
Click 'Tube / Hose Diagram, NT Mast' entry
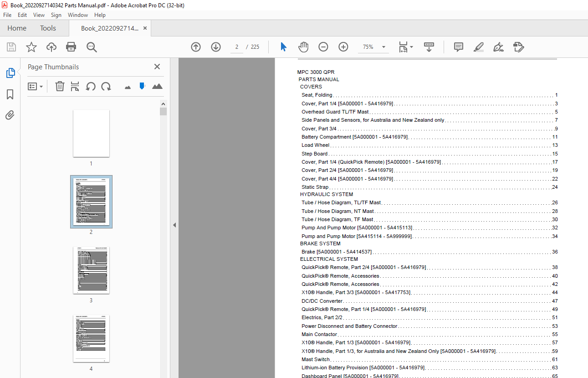click(x=337, y=211)
